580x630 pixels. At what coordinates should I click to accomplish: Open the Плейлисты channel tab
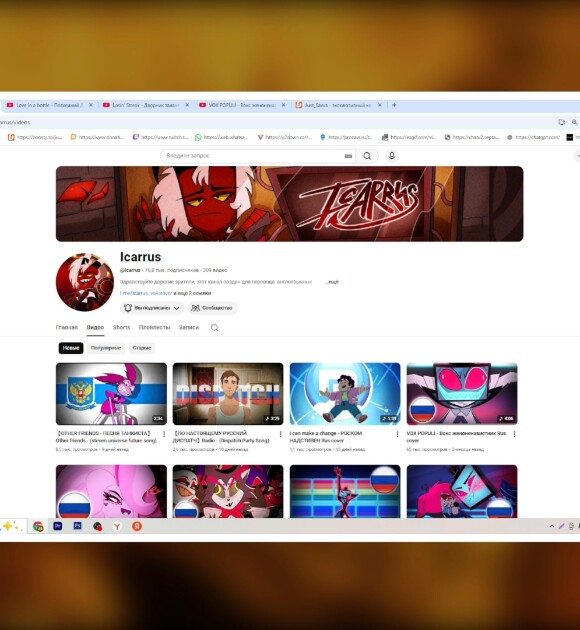tap(154, 327)
